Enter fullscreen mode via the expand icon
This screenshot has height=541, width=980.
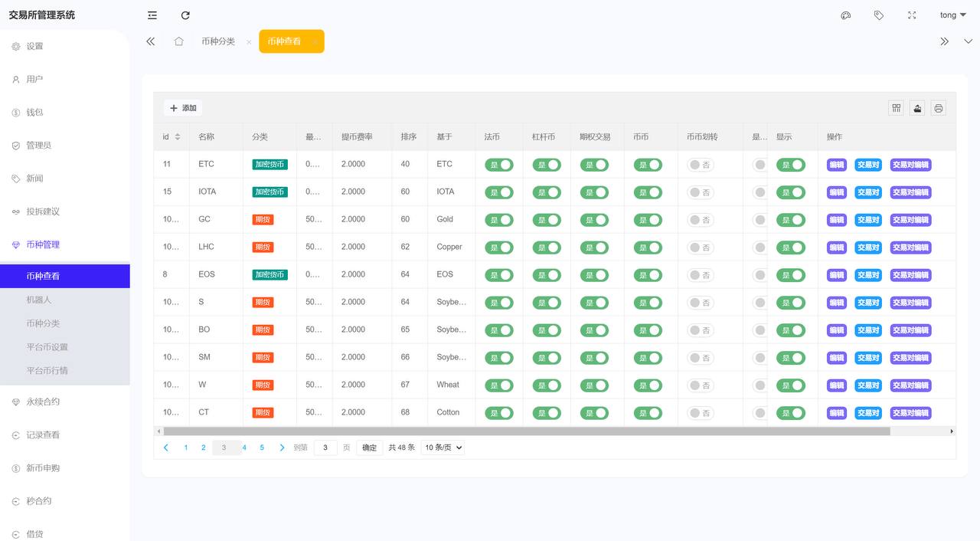coord(912,15)
